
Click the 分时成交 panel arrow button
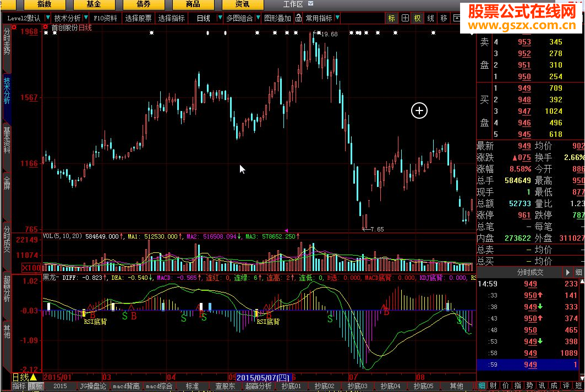coord(568,272)
